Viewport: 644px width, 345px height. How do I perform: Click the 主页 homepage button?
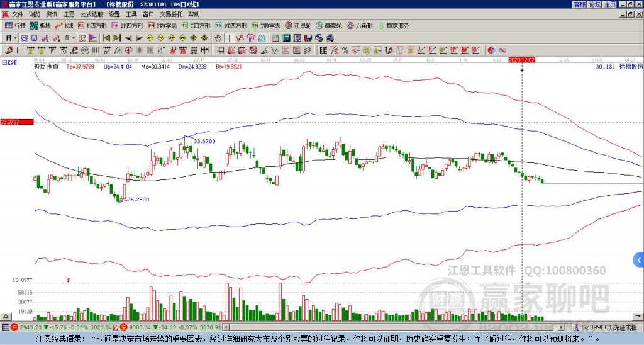point(609,4)
